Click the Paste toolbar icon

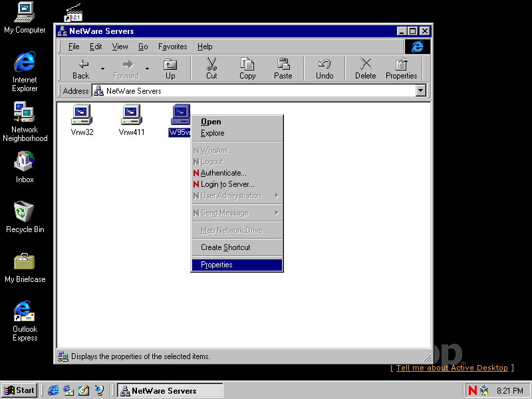click(283, 64)
